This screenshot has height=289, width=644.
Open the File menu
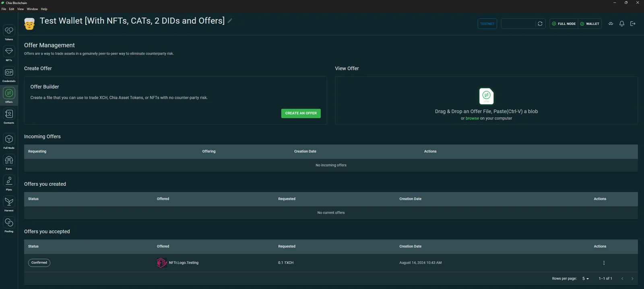tap(4, 9)
